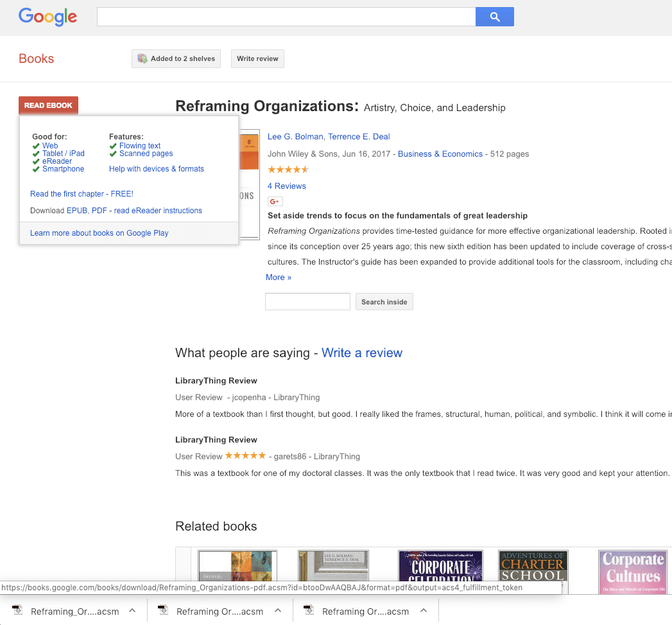Click the first Reframing_Or....acsm download file icon
672x625 pixels.
pos(17,610)
